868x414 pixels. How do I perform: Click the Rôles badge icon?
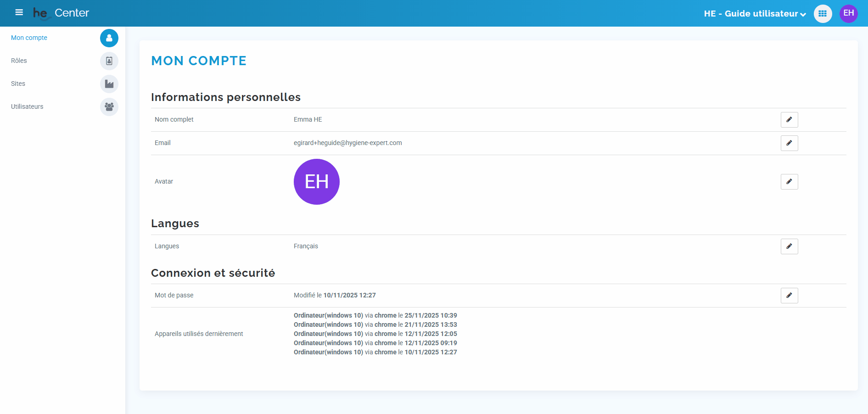[x=109, y=61]
